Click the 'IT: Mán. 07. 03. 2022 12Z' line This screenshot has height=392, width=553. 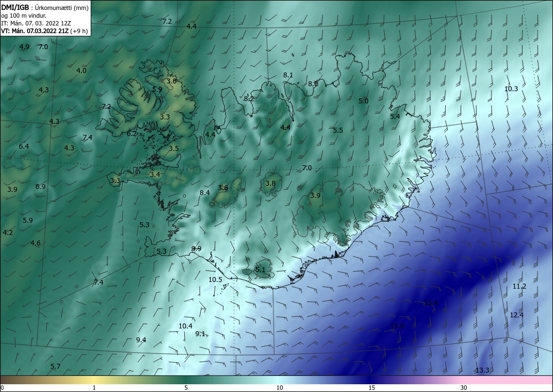36,23
